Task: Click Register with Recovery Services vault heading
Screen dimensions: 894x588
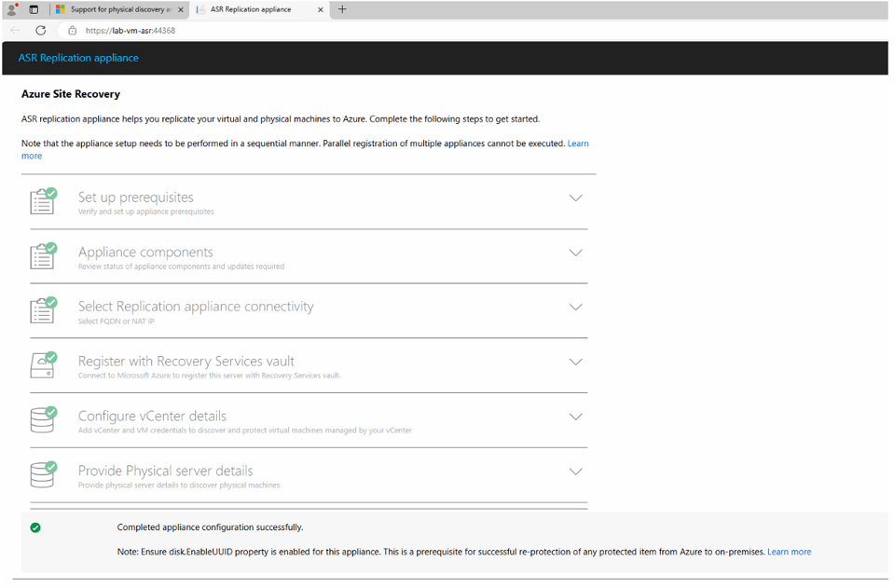Action: (186, 362)
